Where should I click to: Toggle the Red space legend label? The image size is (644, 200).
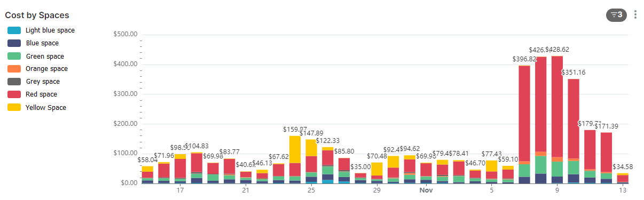tap(42, 94)
